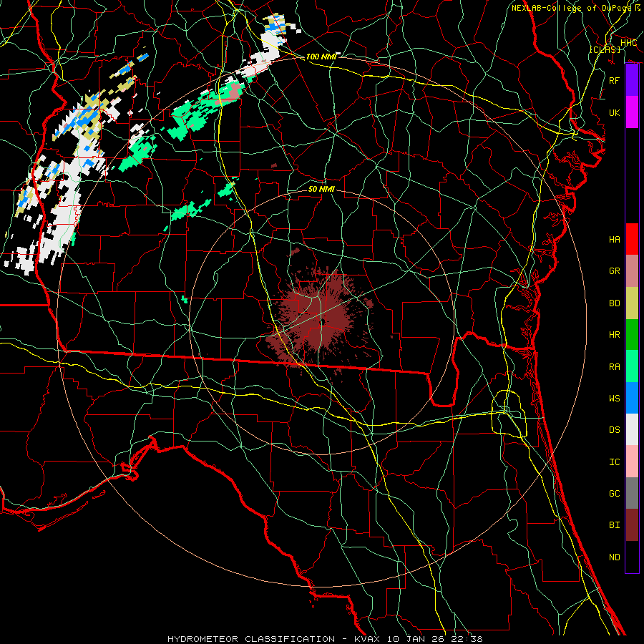Screen dimensions: 644x644
Task: Click the HA legend label
Action: pos(615,240)
